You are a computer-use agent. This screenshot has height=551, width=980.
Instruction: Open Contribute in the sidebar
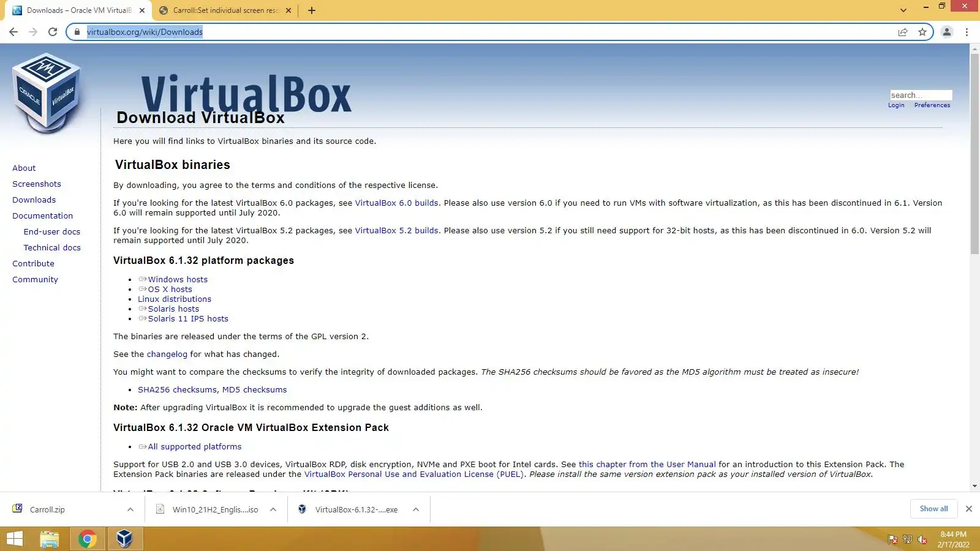(x=33, y=263)
